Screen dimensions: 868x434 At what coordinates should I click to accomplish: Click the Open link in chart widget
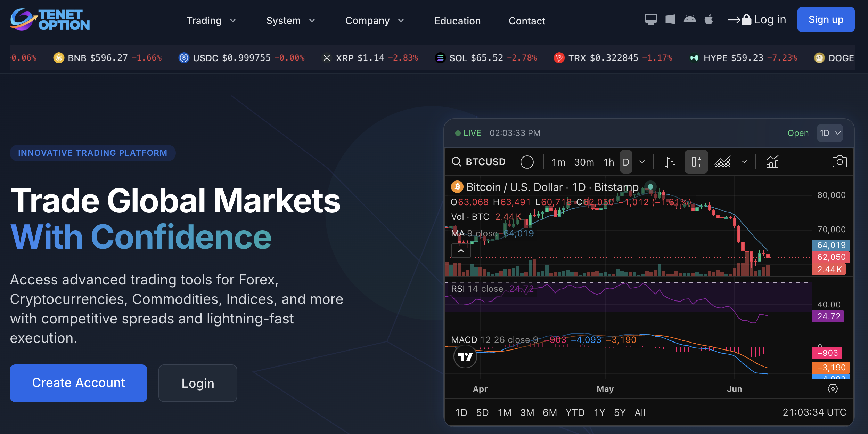pyautogui.click(x=798, y=133)
